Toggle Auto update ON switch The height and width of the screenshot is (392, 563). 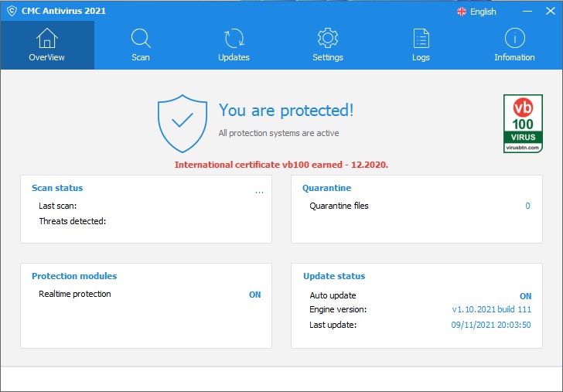pyautogui.click(x=525, y=296)
